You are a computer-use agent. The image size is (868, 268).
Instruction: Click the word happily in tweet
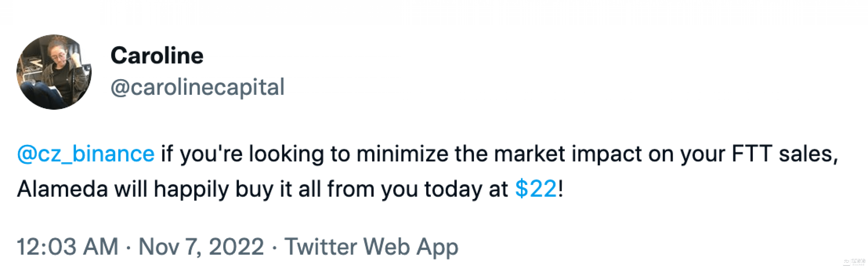coord(191,189)
